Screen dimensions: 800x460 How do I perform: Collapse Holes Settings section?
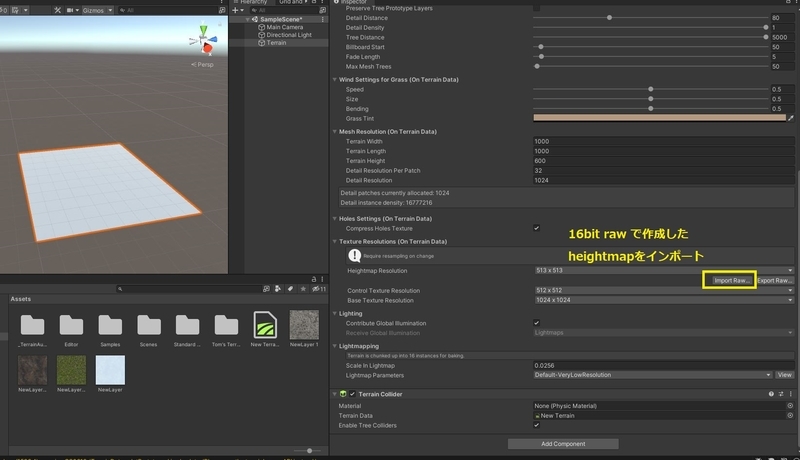coord(335,218)
